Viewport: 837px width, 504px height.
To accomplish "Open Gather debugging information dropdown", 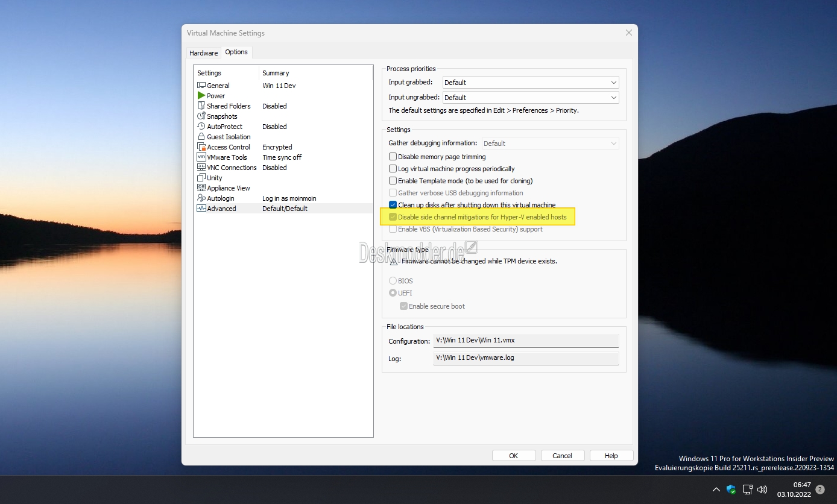I will tap(550, 143).
